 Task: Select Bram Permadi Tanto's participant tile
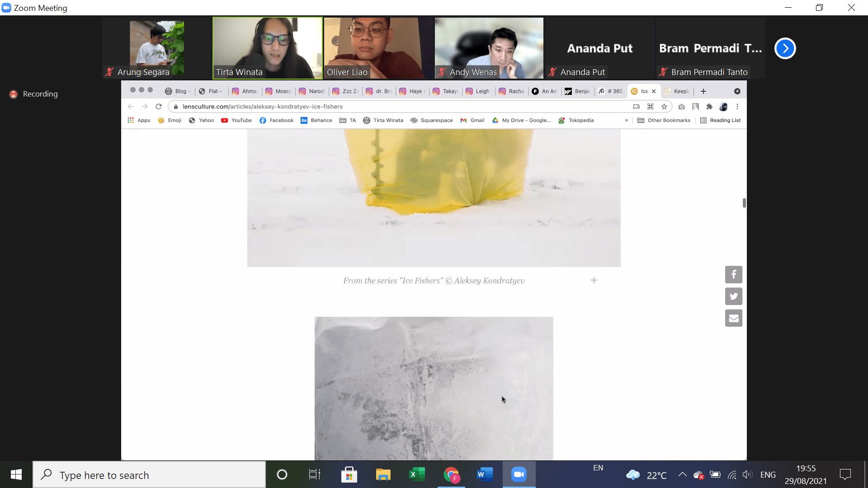(x=711, y=48)
